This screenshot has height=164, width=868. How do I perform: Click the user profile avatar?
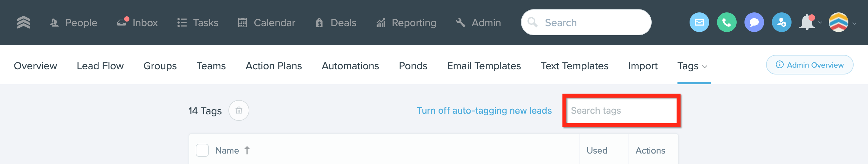tap(838, 23)
